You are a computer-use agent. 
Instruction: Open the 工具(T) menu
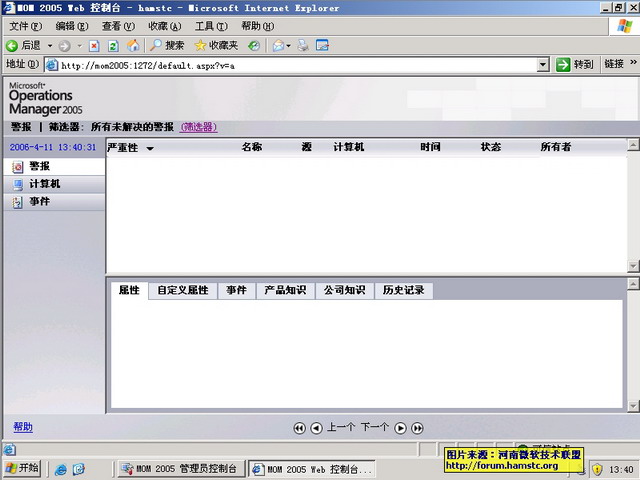[x=210, y=26]
